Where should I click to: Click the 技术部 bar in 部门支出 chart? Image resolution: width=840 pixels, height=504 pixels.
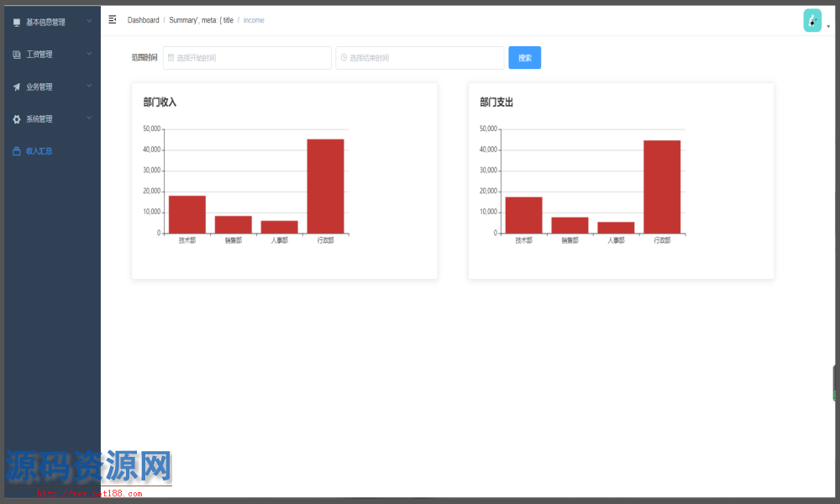(x=523, y=215)
